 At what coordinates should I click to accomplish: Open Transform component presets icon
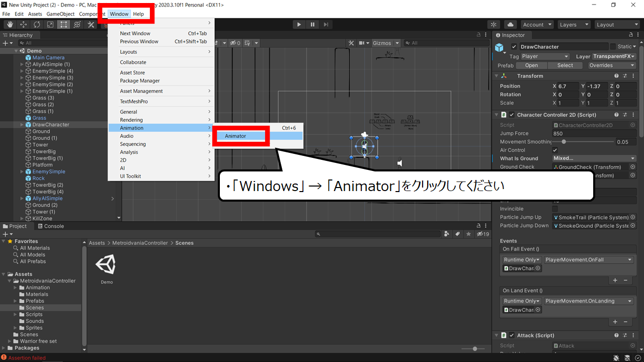pyautogui.click(x=625, y=76)
